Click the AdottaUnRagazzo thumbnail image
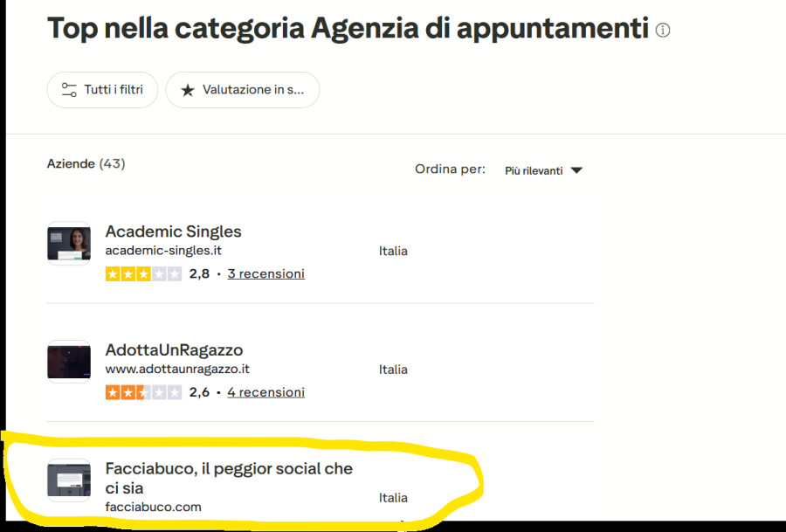The image size is (786, 532). click(x=68, y=361)
